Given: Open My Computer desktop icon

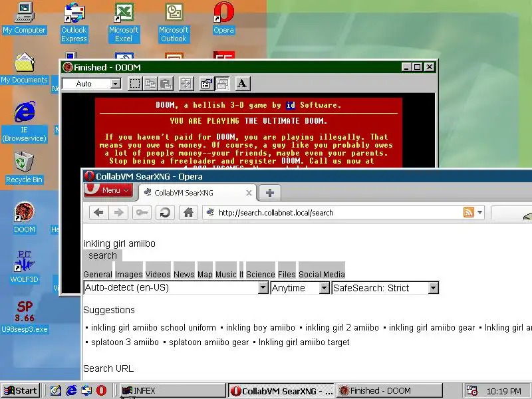Looking at the screenshot, I should coord(25,18).
